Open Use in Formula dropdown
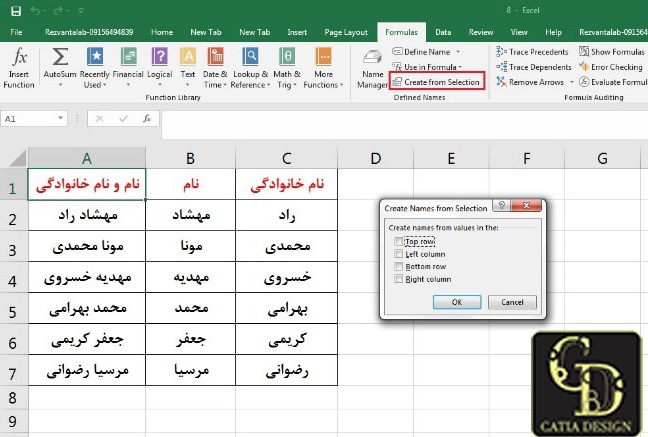This screenshot has width=648, height=437. click(x=426, y=67)
